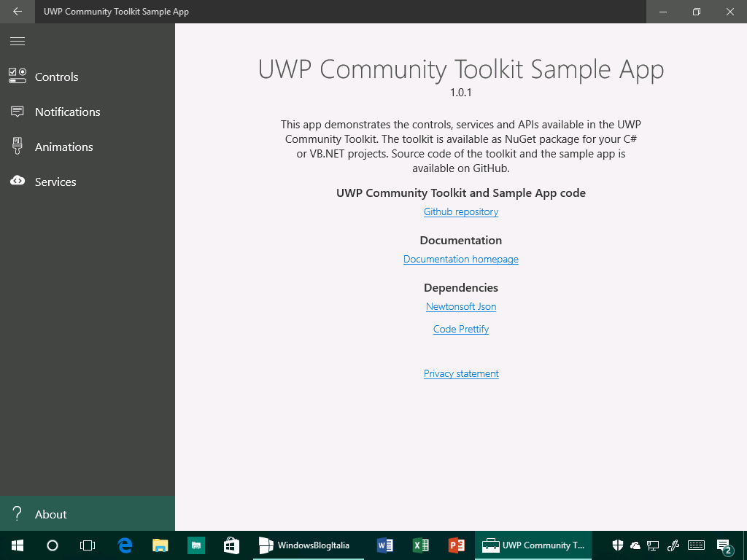Follow the Newtonsoft Json link
The width and height of the screenshot is (747, 560).
[x=461, y=306]
